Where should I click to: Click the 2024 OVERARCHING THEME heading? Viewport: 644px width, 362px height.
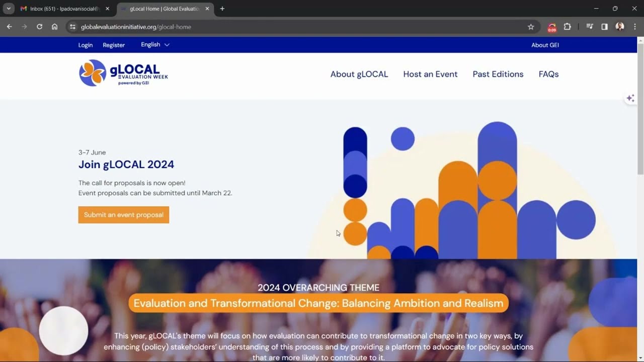click(318, 288)
